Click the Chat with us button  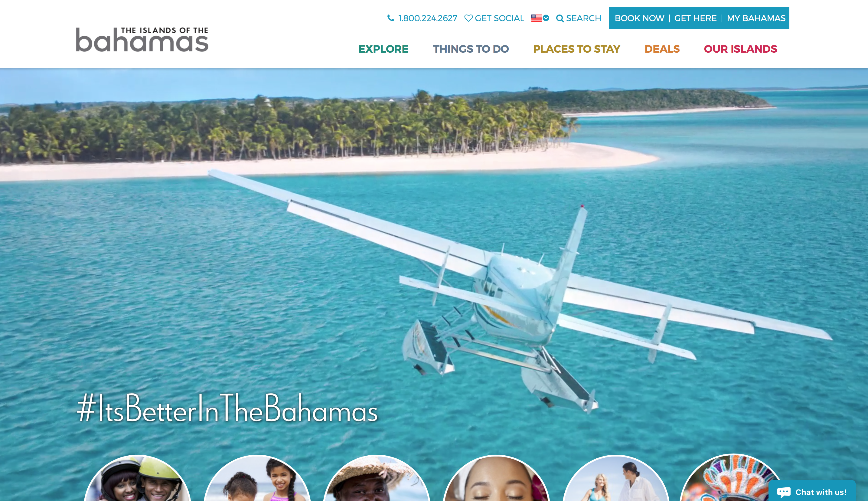[812, 491]
